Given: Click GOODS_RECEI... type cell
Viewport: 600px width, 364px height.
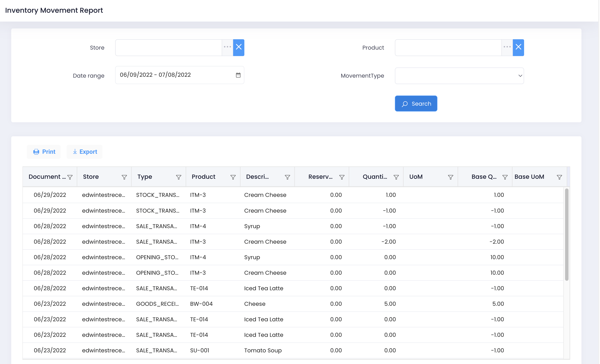Looking at the screenshot, I should click(157, 304).
